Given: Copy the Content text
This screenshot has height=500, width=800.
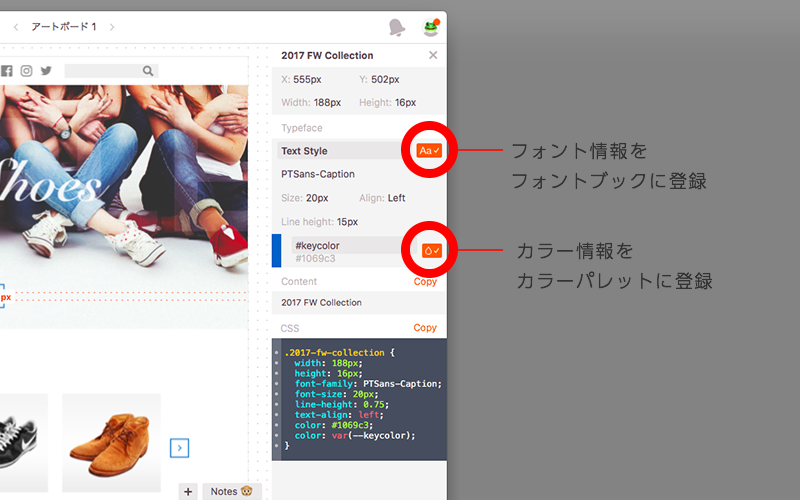Looking at the screenshot, I should (425, 282).
